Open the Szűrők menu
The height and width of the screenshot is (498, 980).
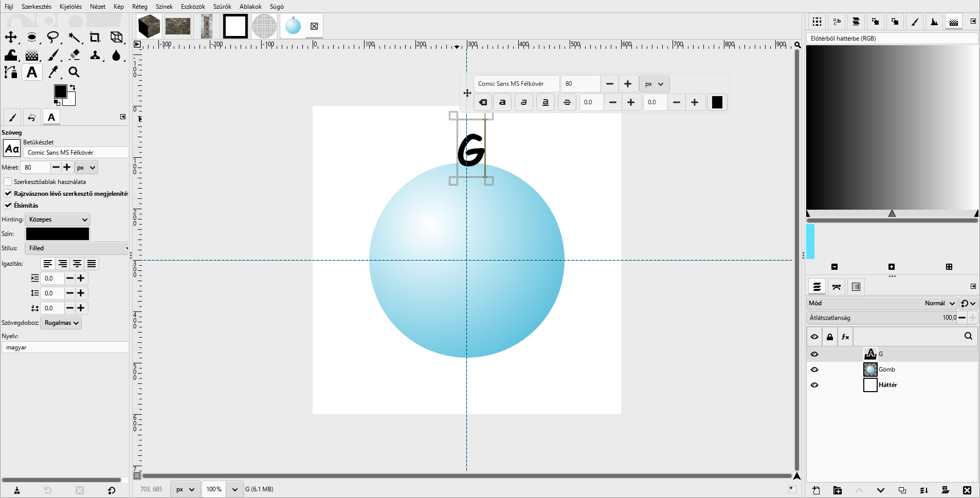coord(222,7)
